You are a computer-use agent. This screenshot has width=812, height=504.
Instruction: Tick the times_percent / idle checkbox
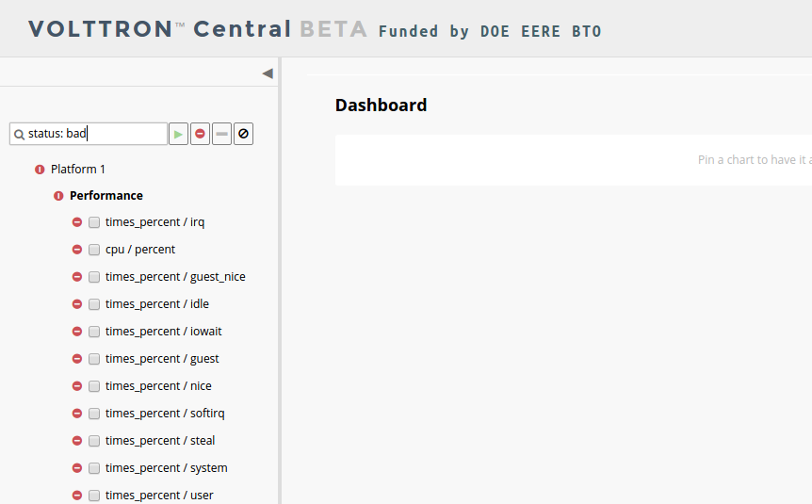(94, 304)
